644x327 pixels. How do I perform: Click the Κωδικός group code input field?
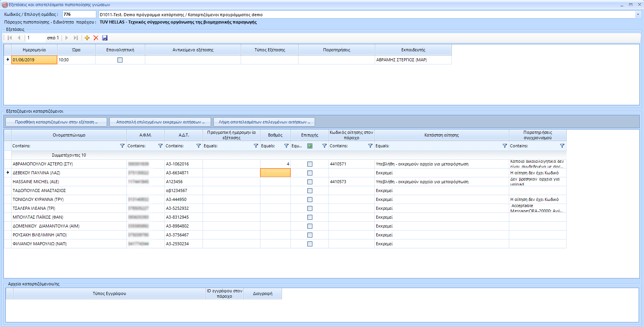[79, 14]
